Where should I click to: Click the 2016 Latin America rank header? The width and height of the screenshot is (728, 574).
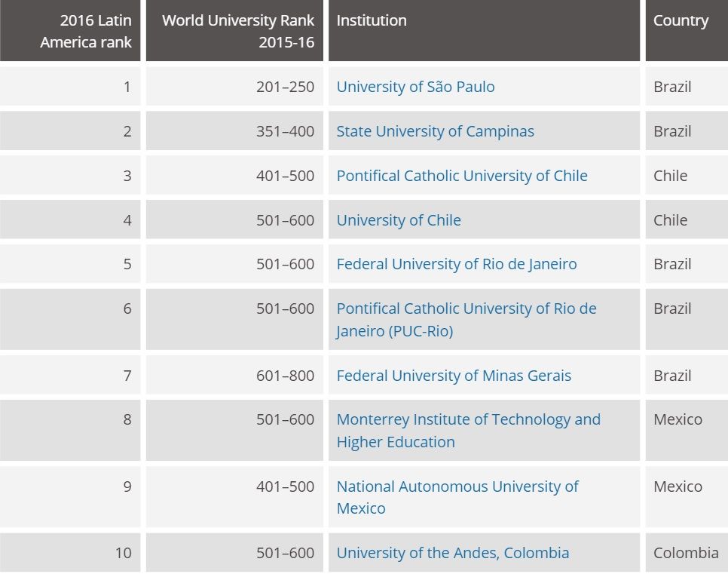tap(86, 31)
